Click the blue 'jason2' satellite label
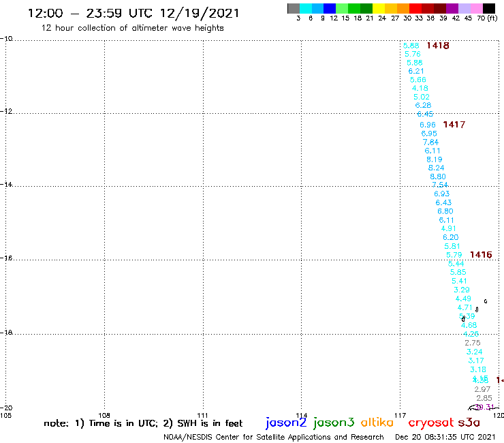 click(286, 423)
